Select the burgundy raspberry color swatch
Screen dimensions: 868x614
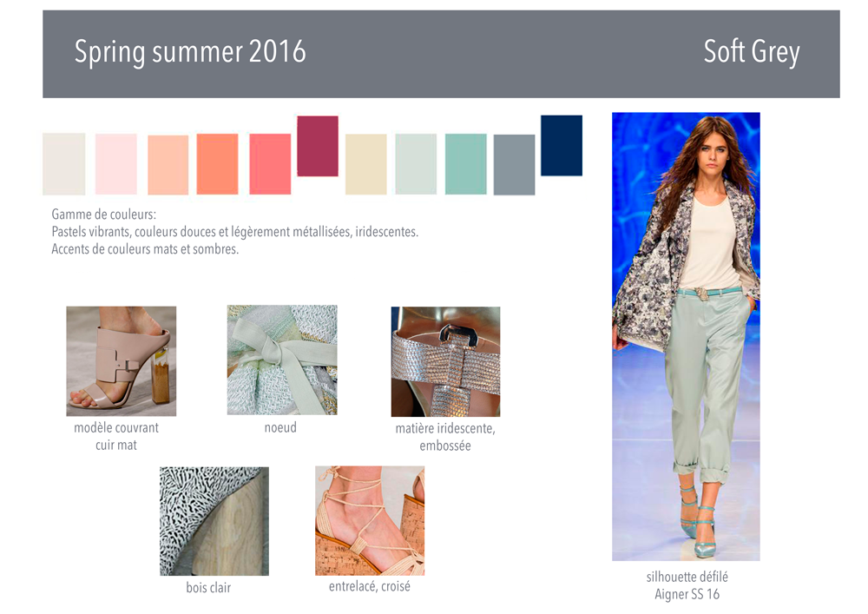(318, 146)
